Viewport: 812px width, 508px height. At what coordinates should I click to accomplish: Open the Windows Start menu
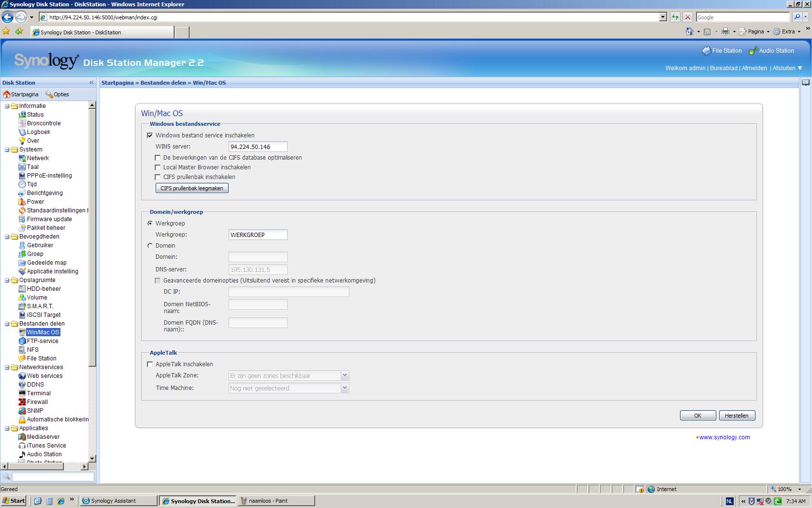pyautogui.click(x=14, y=501)
